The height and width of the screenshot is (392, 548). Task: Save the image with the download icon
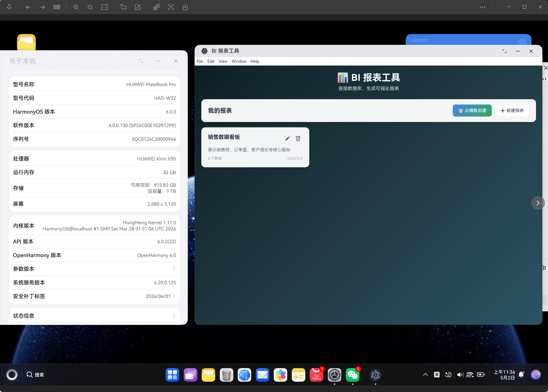pyautogui.click(x=185, y=7)
